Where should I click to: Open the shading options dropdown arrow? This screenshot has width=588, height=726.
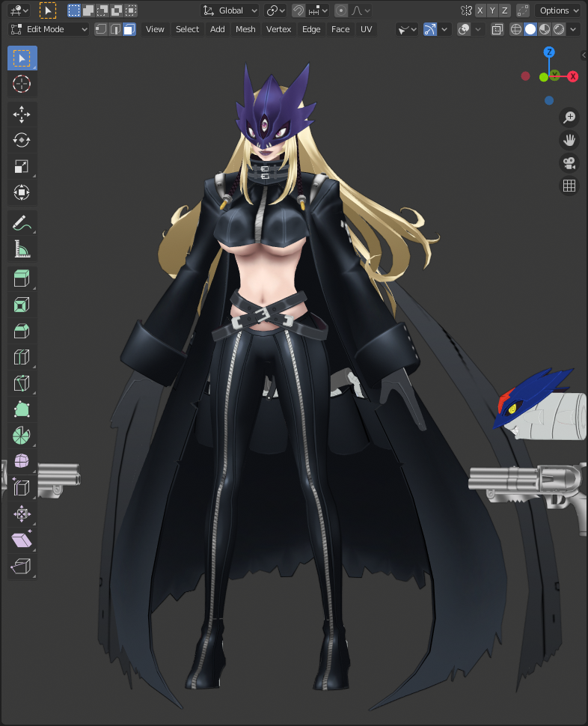(x=573, y=30)
